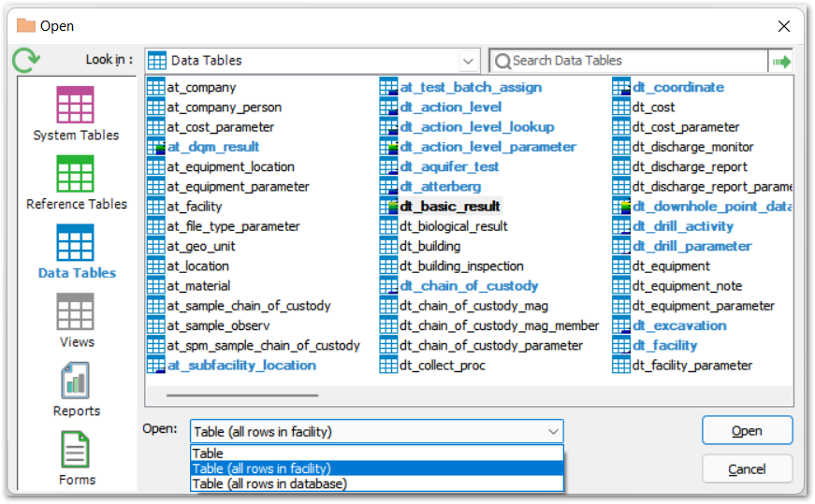Click the table icon beside dt_action_level_parameter

coord(388,147)
